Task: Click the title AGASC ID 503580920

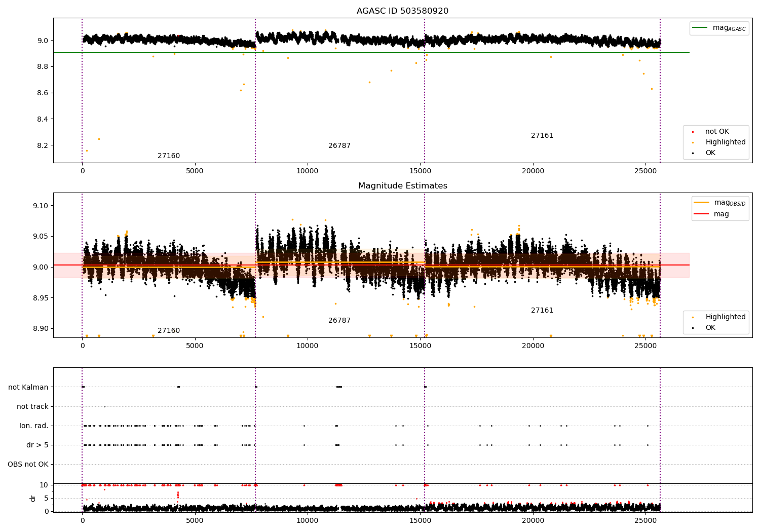Action: point(402,11)
